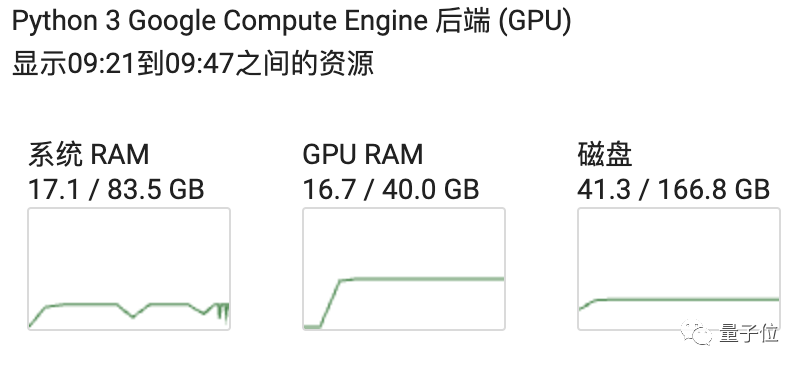Viewport: 804px width, 368px height.
Task: Click the 09:47 end time
Action: [x=200, y=65]
